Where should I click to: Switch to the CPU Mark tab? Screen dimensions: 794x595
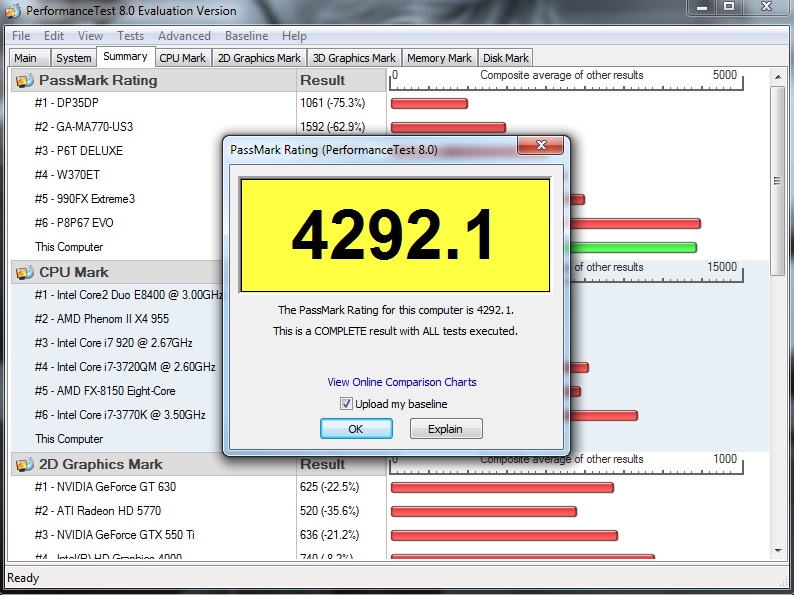click(x=183, y=58)
